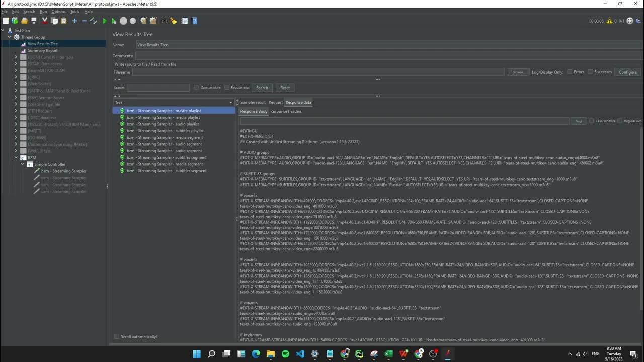Collapse the Test Plan tree node
This screenshot has height=362, width=644.
tap(3, 30)
